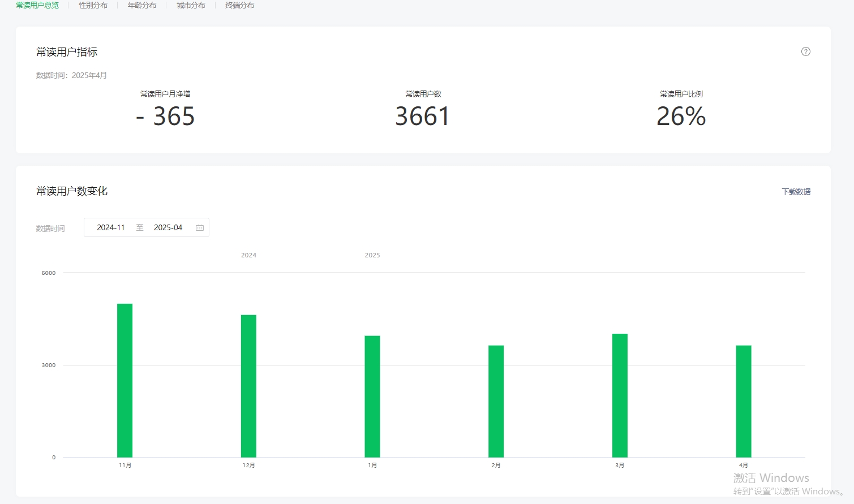
Task: Select the 2月 bar in chart
Action: [496, 401]
